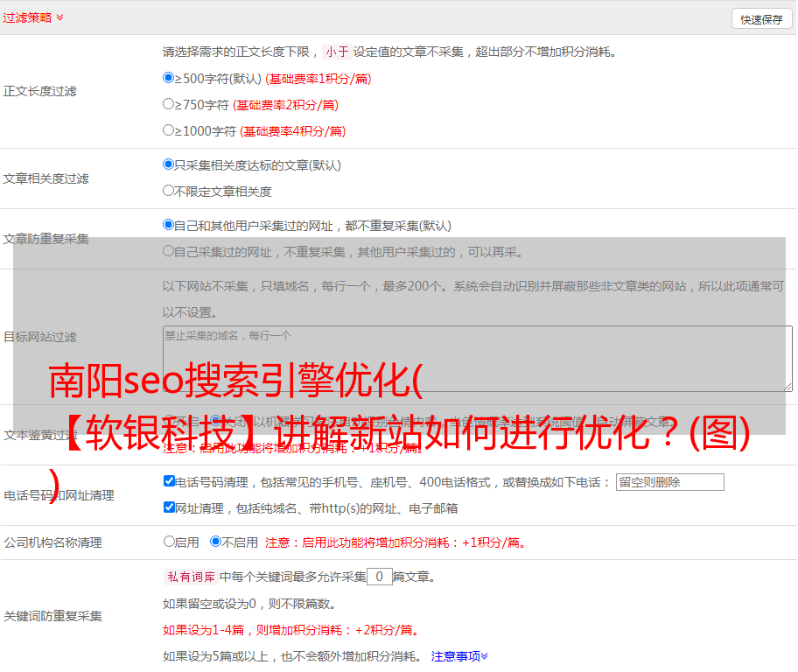The width and height of the screenshot is (798, 672).
Task: Select the ≥500字符(默认) length option
Action: 169,78
